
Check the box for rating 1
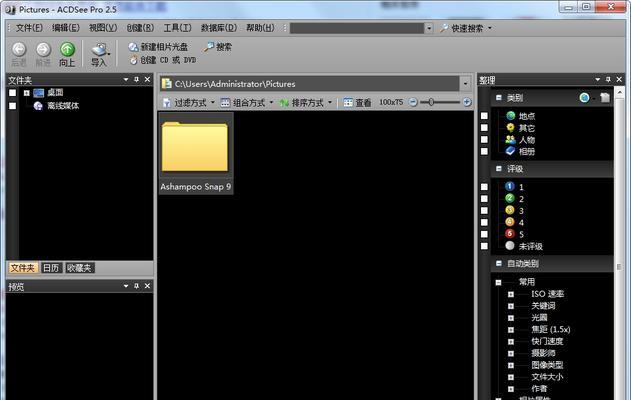coord(484,187)
